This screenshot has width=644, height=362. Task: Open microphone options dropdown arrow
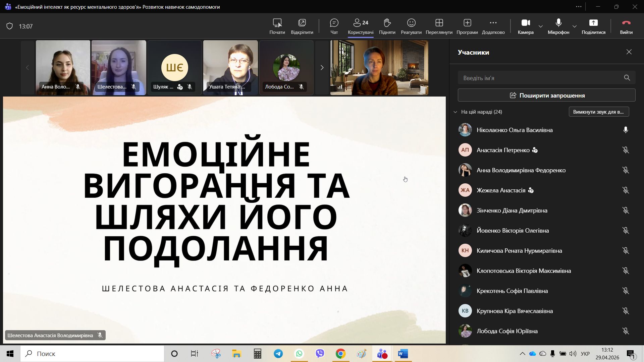point(575,26)
